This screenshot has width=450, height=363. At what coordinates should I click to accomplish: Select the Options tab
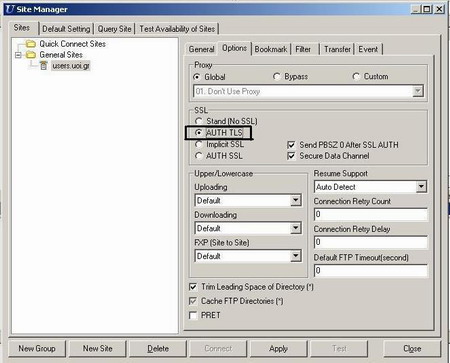(x=234, y=48)
